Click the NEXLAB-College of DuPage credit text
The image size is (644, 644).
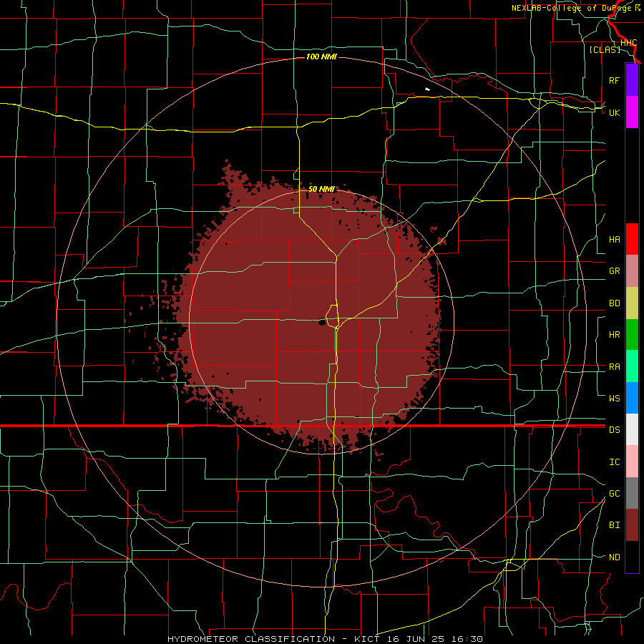point(573,8)
